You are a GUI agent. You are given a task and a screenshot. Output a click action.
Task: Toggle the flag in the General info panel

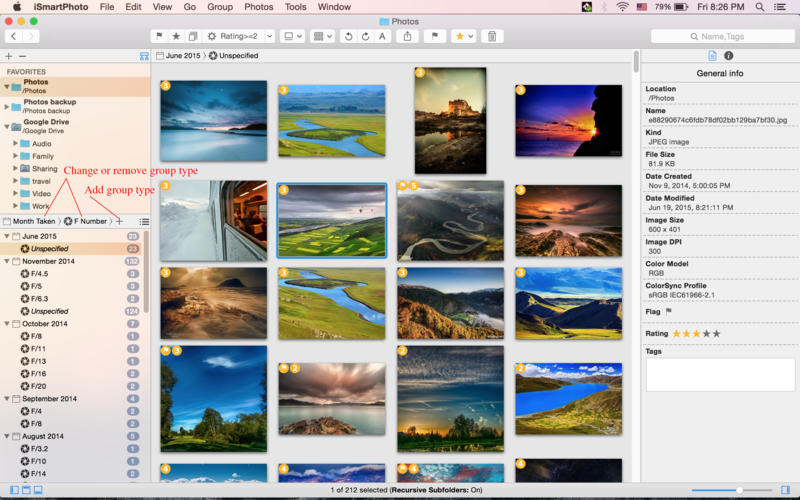click(669, 311)
